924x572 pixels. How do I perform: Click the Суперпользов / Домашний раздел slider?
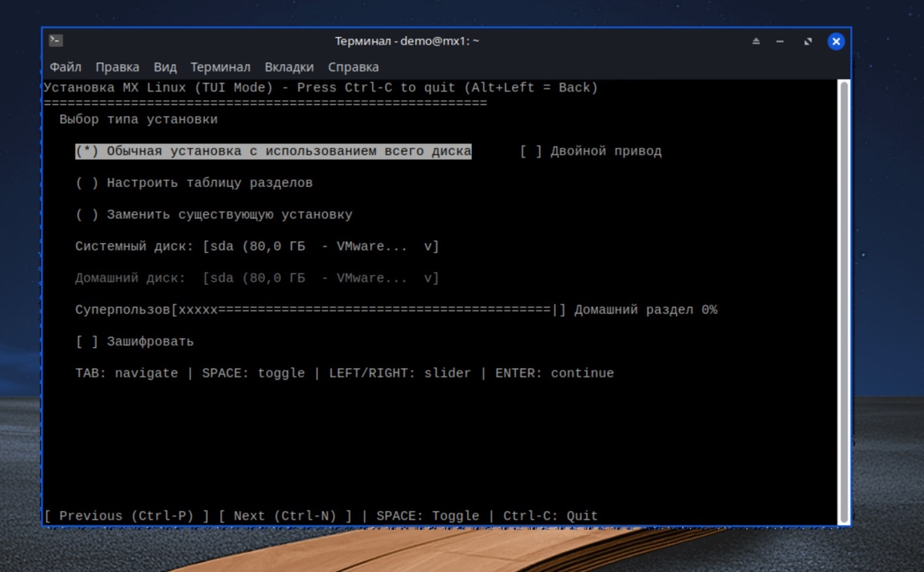tap(369, 309)
